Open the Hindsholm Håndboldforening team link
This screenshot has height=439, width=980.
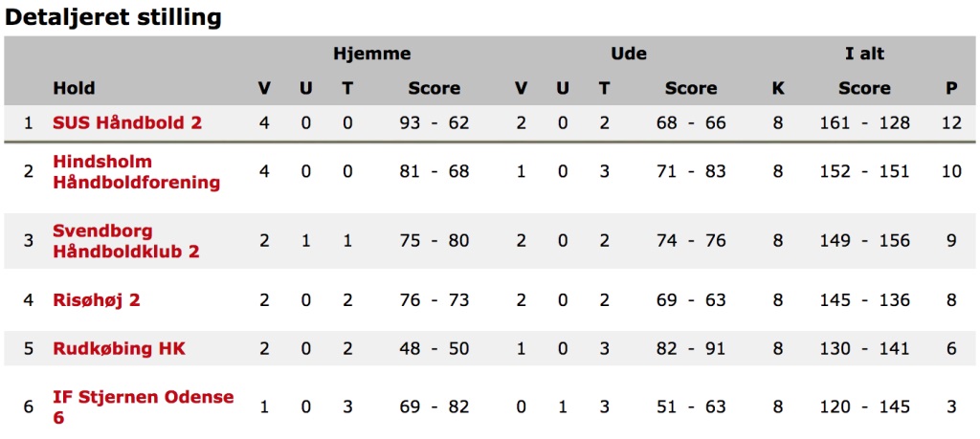coord(136,172)
